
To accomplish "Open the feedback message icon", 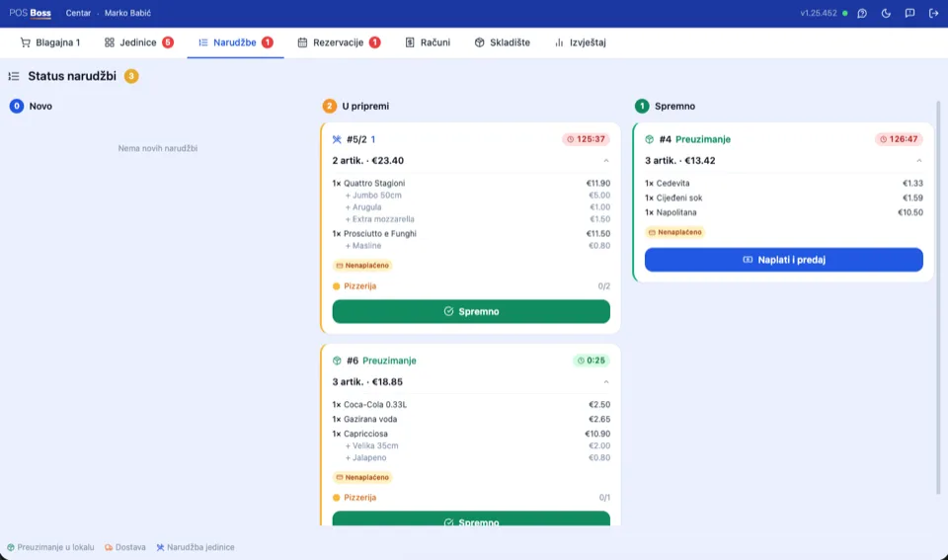I will coord(909,13).
